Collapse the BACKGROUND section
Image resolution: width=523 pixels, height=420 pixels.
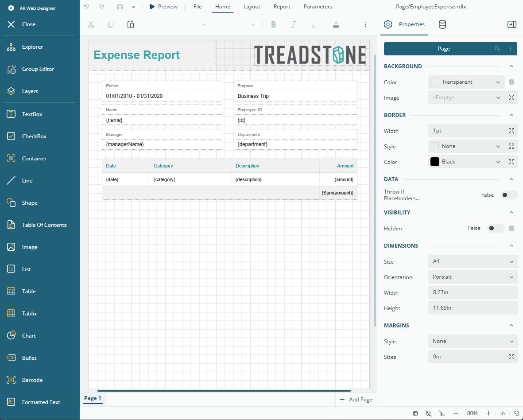pos(511,66)
